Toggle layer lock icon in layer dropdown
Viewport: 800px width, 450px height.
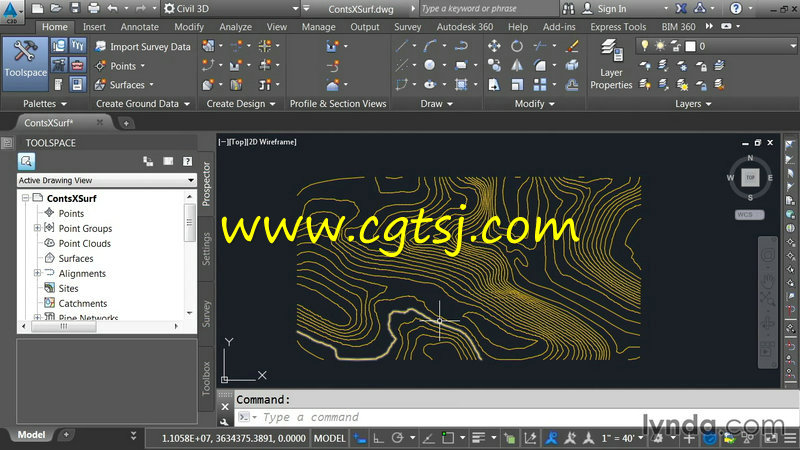tap(676, 46)
